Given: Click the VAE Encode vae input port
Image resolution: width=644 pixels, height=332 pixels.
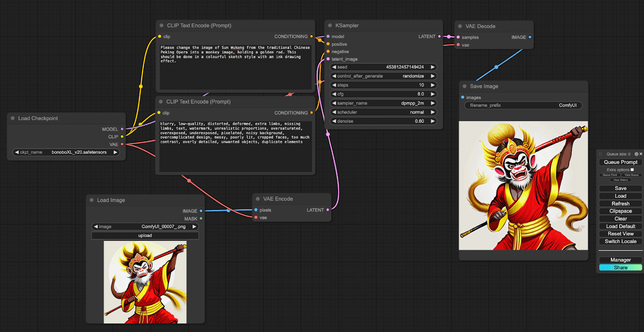Looking at the screenshot, I should click(256, 217).
